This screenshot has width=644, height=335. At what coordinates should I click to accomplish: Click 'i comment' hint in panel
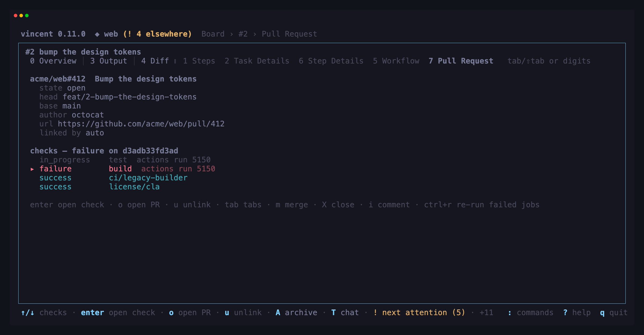tap(389, 205)
